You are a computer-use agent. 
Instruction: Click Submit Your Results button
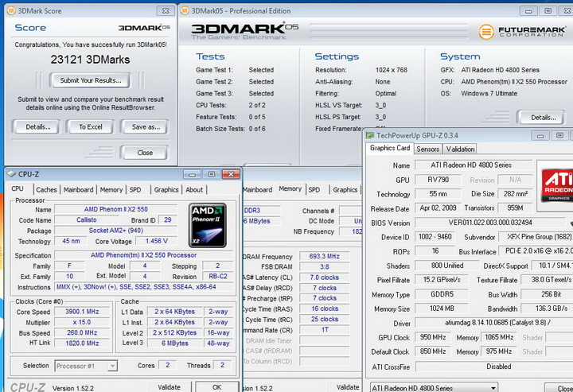[90, 80]
